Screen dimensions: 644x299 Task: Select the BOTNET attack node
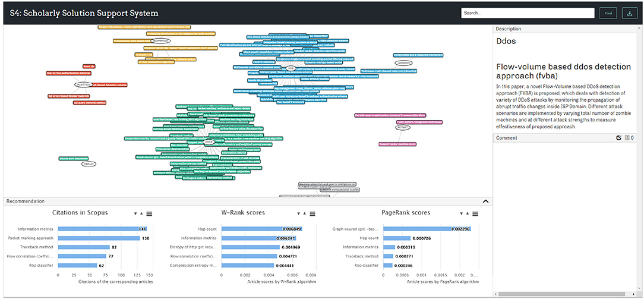click(x=403, y=128)
